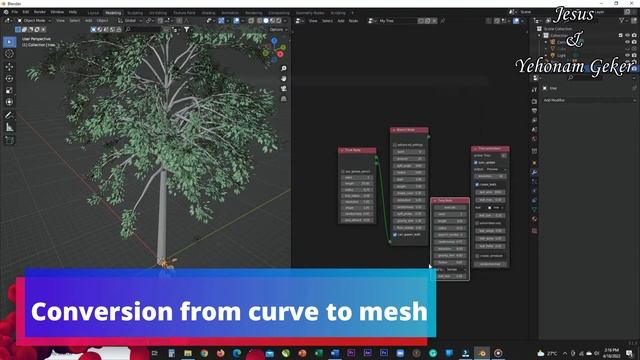Click the viewport zoom magnifier icon
Screen dimensions: 640x360
[x=284, y=68]
